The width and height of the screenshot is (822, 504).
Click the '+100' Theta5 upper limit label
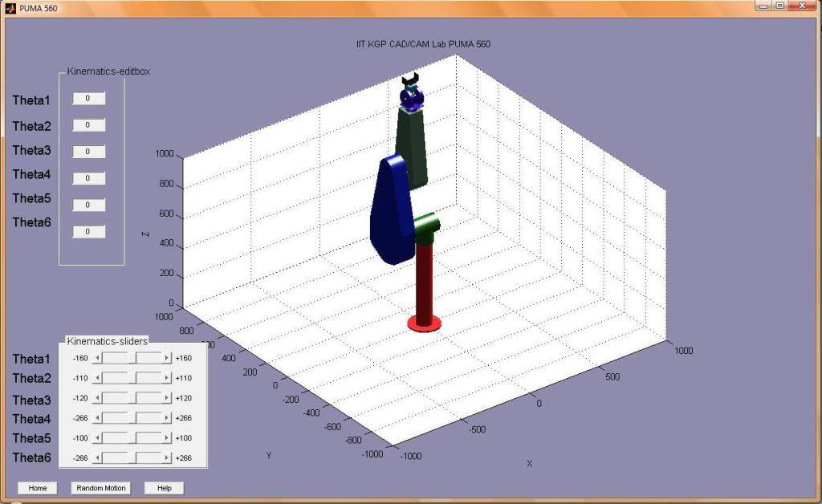[184, 438]
